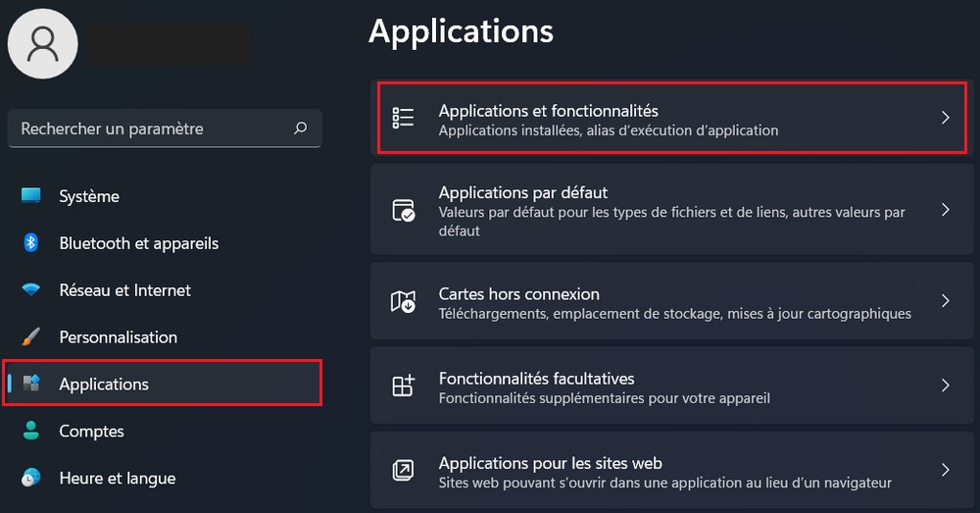Open Fonctionnalités facultatives chevron arrow
This screenshot has width=980, height=513.
click(x=945, y=385)
